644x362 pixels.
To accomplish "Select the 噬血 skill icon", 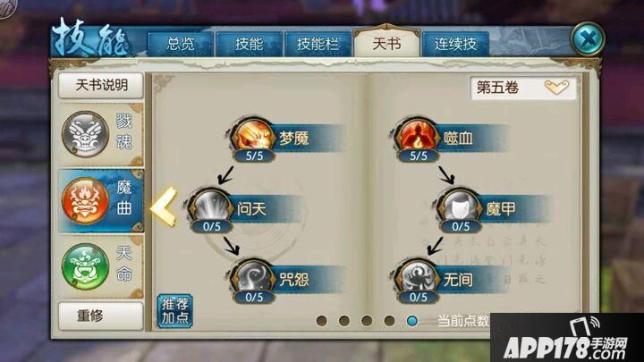I will [x=418, y=138].
